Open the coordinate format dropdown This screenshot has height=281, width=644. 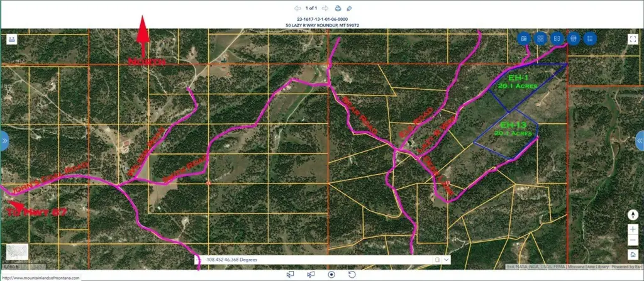447,259
